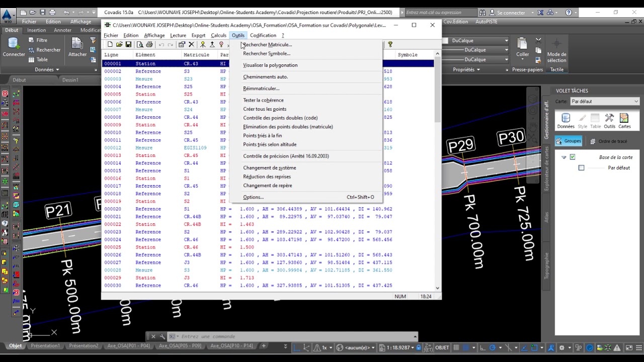Click the Properties icon in the editor toolbar
This screenshot has width=644, height=362.
[182, 45]
